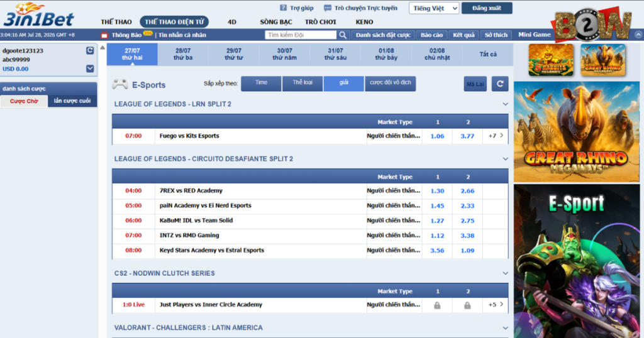Screen dimensions: 644x338
Task: Collapse the top panel arrow beside Mini Game
Action: click(638, 35)
